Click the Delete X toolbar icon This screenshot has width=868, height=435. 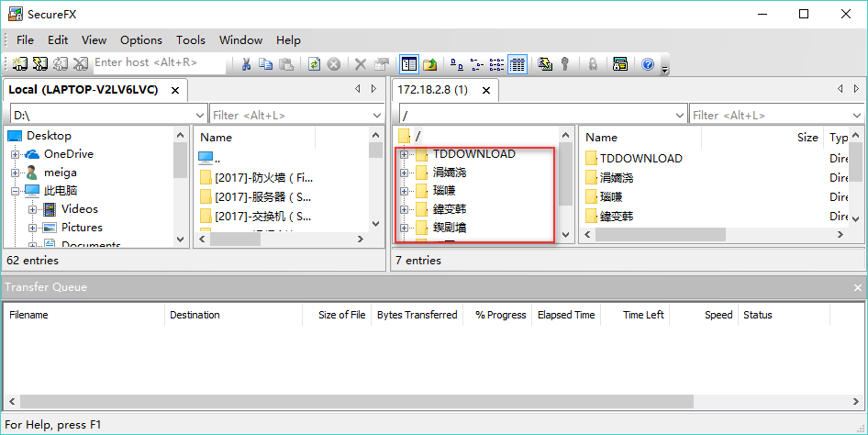pos(361,64)
